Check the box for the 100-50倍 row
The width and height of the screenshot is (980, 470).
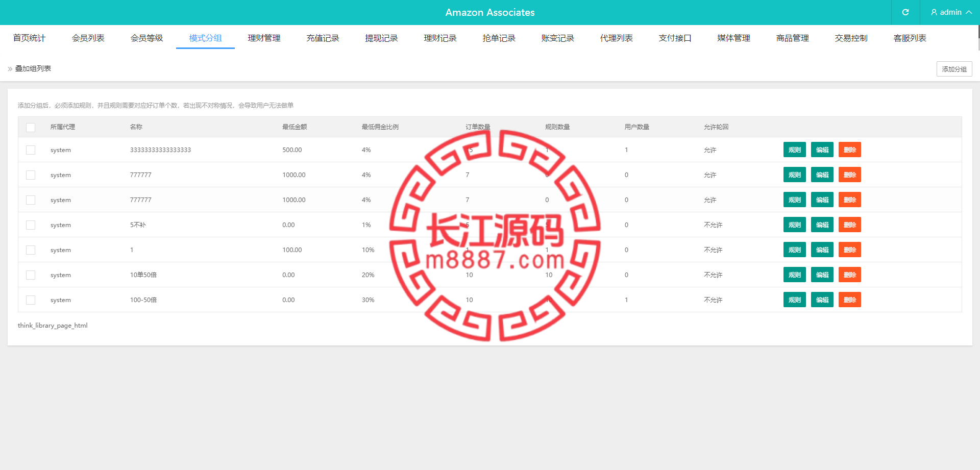(31, 300)
